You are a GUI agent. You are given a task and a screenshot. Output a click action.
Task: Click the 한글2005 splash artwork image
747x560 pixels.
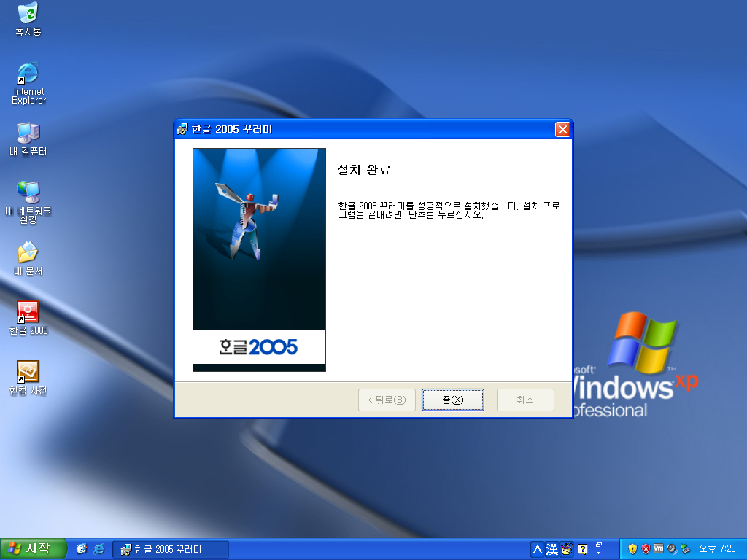(x=259, y=260)
